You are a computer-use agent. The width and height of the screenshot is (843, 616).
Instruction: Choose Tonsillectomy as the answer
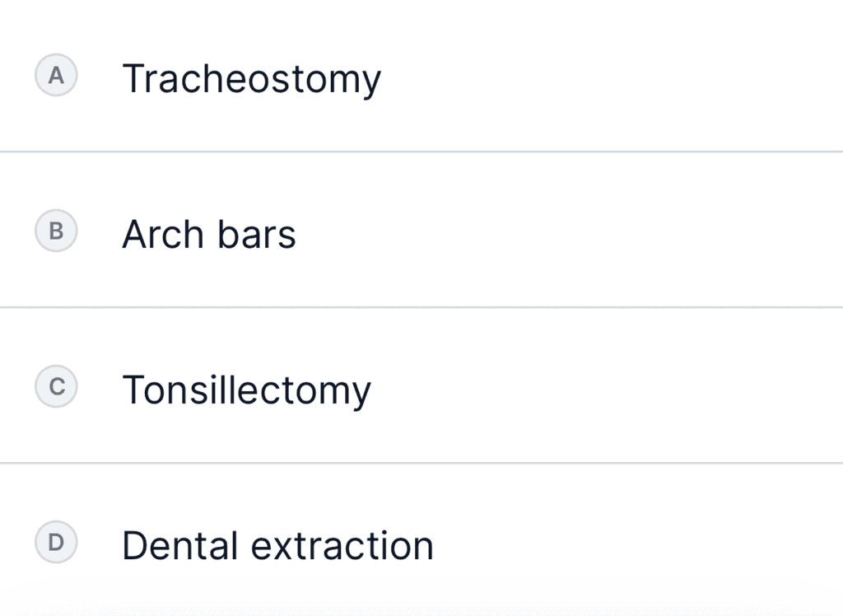tap(246, 390)
